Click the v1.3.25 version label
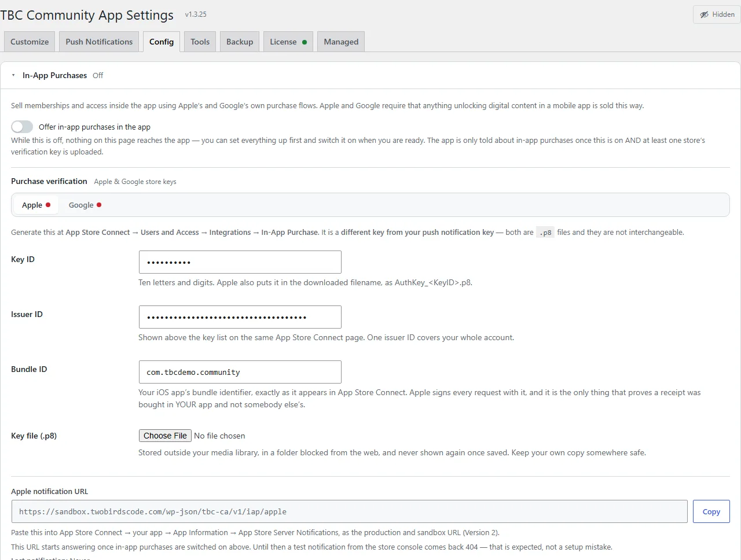 (196, 14)
